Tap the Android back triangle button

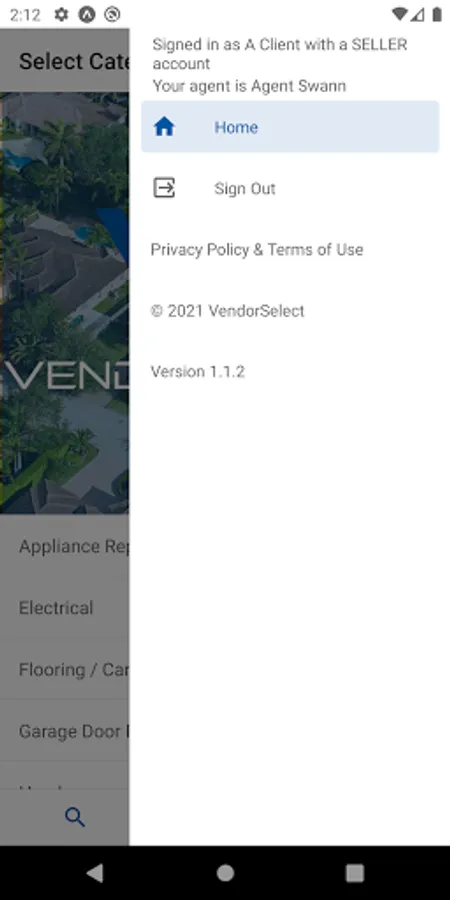[95, 873]
